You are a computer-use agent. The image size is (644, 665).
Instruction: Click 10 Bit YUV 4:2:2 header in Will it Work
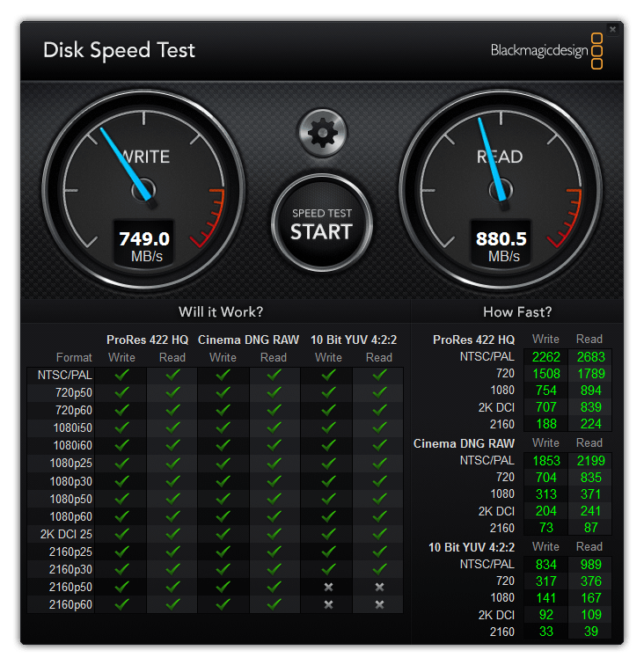pyautogui.click(x=354, y=340)
